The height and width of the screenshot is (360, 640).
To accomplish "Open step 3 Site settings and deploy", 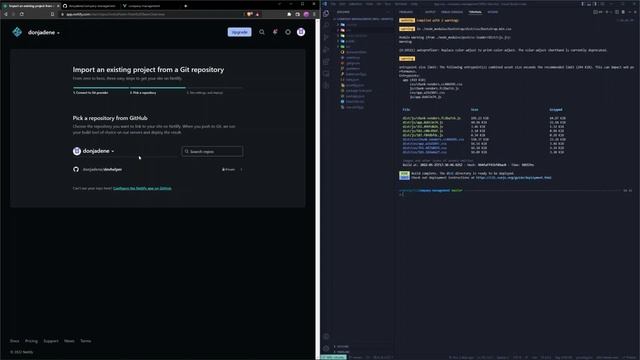I will 205,93.
